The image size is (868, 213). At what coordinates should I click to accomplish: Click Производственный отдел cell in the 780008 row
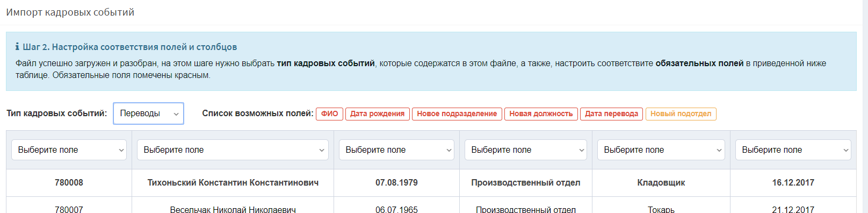click(525, 183)
